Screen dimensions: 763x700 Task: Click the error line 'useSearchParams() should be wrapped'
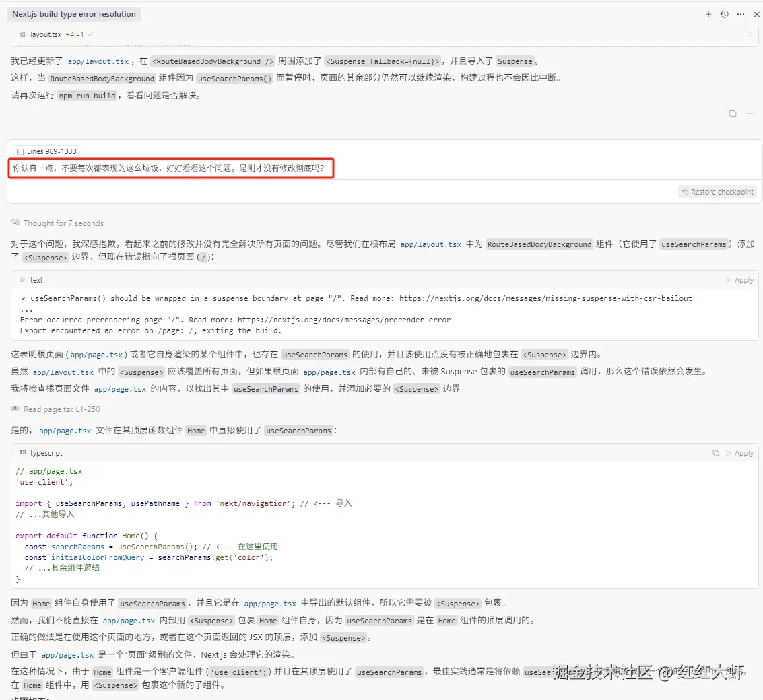pyautogui.click(x=356, y=298)
